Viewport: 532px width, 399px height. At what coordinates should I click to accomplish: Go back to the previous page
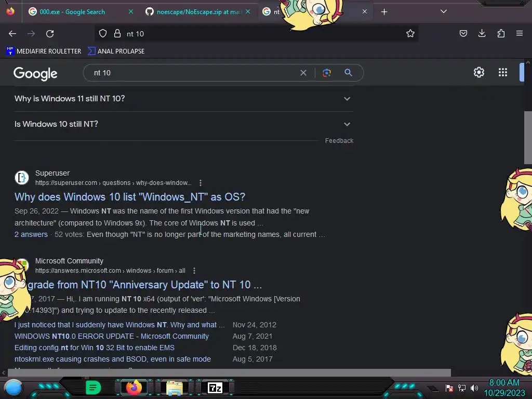point(12,34)
